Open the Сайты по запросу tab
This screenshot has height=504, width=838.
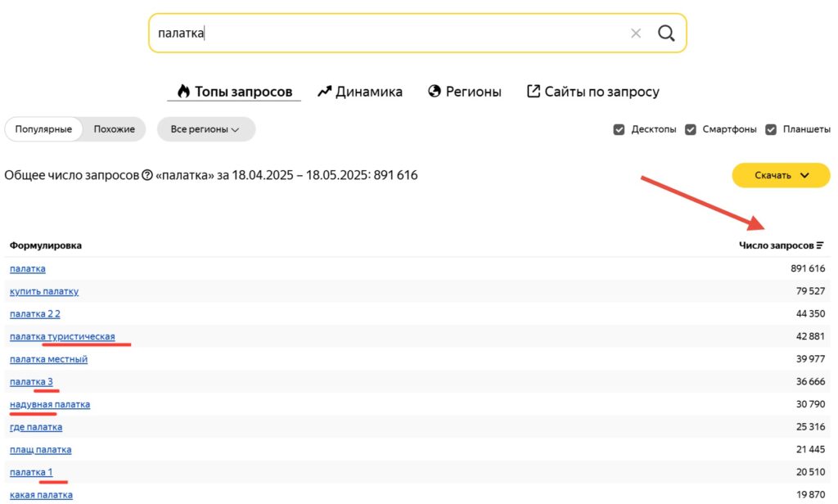[592, 92]
